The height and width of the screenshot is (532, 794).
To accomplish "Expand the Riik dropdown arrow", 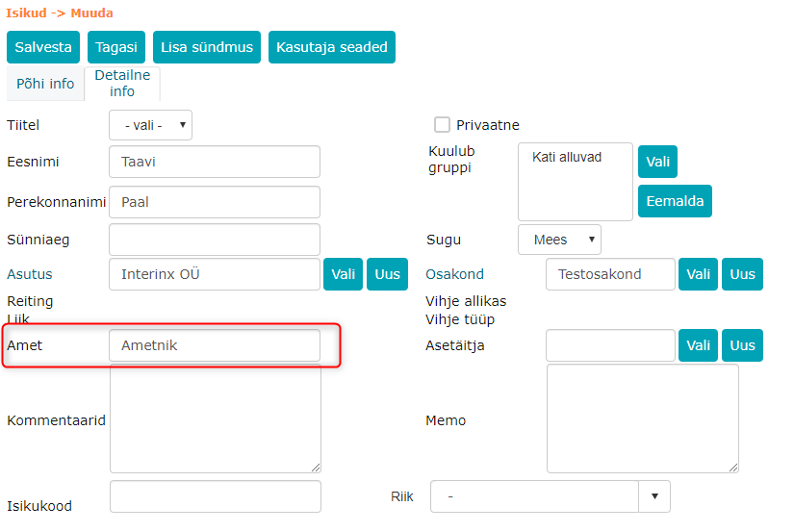I will point(654,496).
